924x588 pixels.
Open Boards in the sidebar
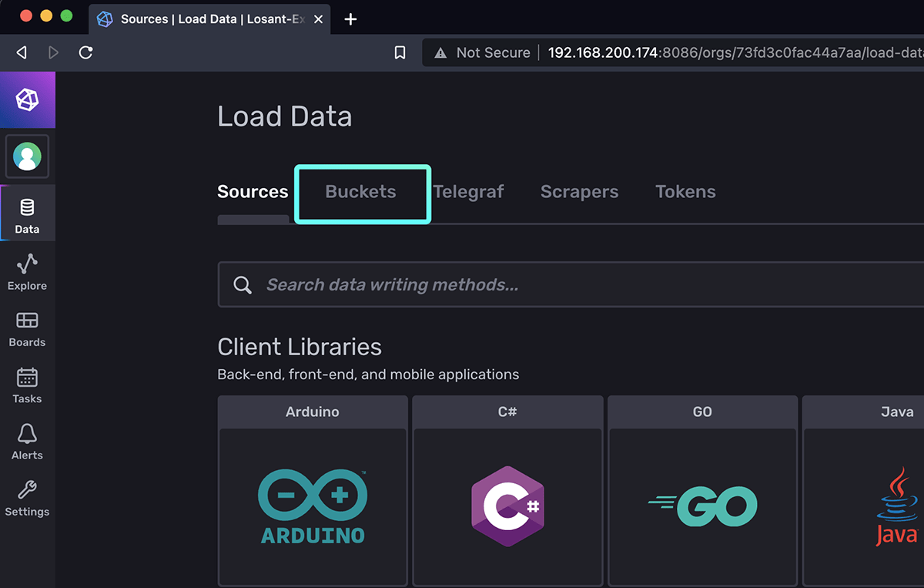(x=27, y=328)
